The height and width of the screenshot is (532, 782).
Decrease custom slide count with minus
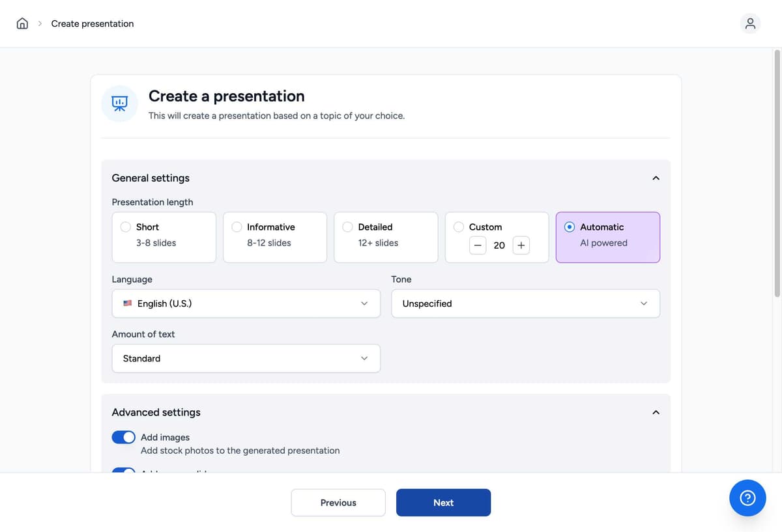pyautogui.click(x=478, y=245)
